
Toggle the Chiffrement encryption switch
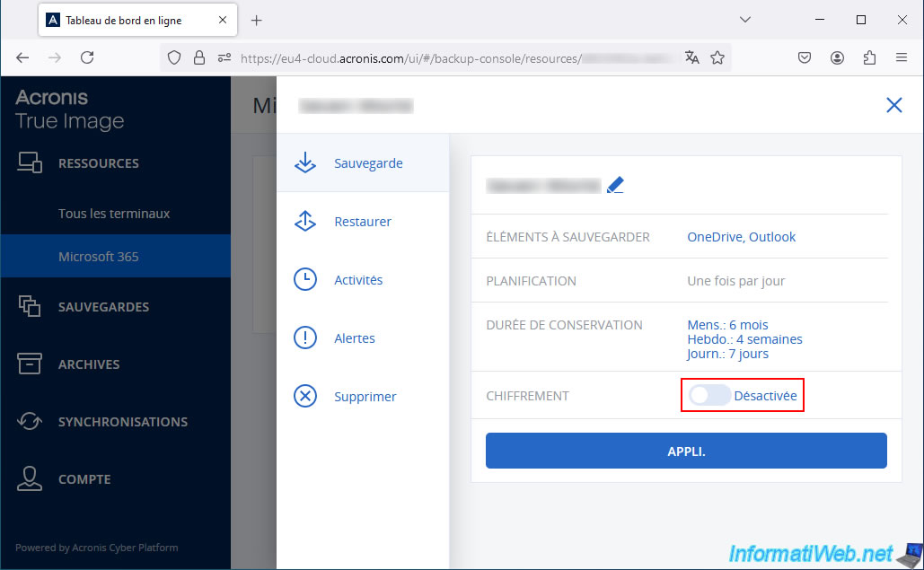coord(708,395)
